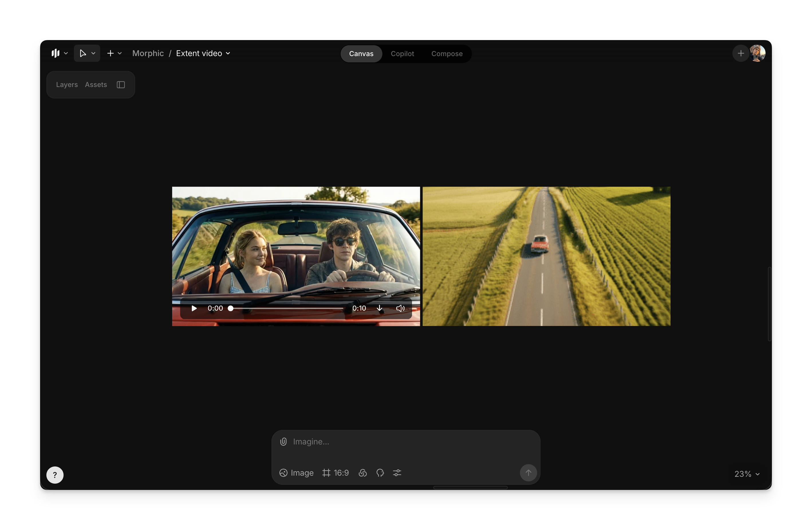This screenshot has width=812, height=530.
Task: Click the Morphic breadcrumb link
Action: tap(148, 54)
